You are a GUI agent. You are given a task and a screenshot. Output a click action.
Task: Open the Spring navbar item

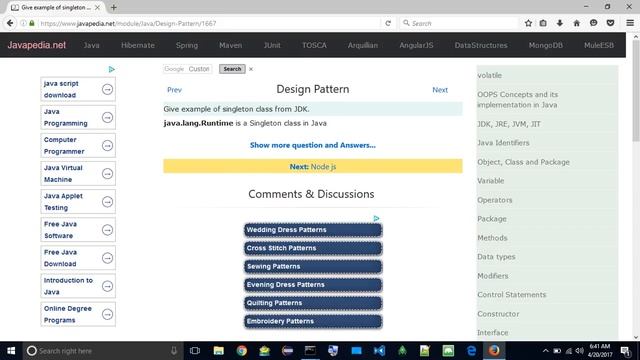tap(187, 45)
